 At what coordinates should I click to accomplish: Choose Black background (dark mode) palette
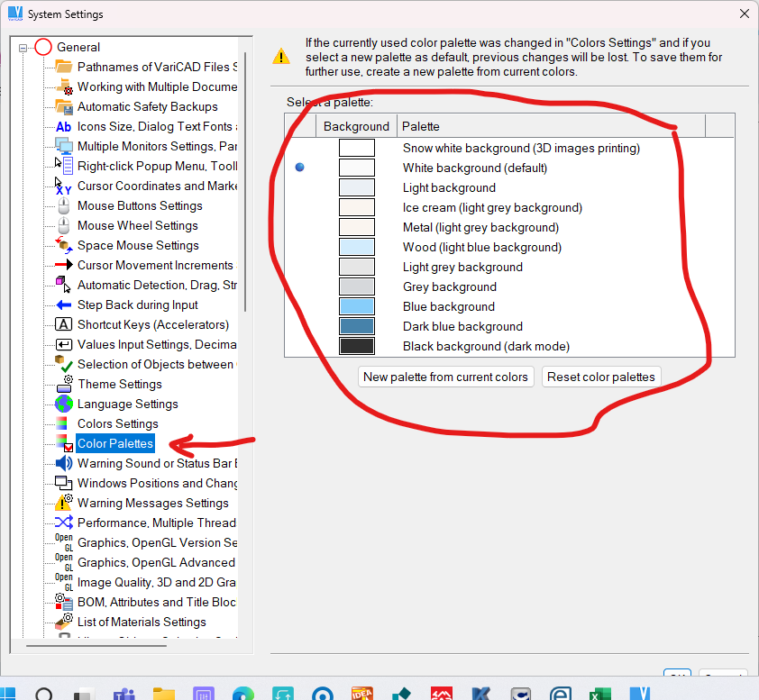pos(486,346)
